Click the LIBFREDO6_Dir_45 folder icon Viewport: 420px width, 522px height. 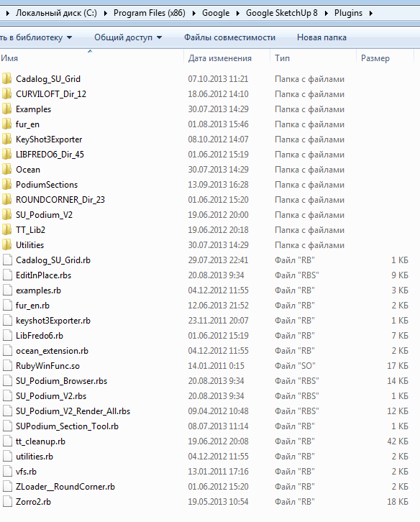(x=6, y=155)
